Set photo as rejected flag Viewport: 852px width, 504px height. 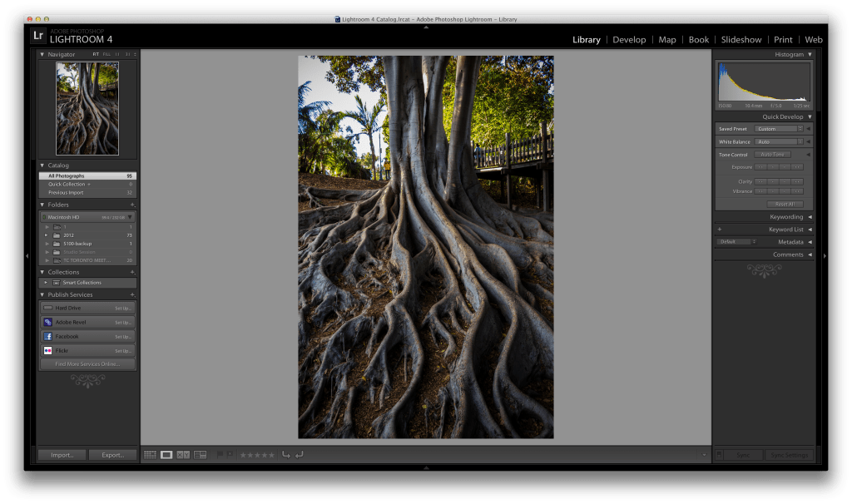click(x=230, y=455)
